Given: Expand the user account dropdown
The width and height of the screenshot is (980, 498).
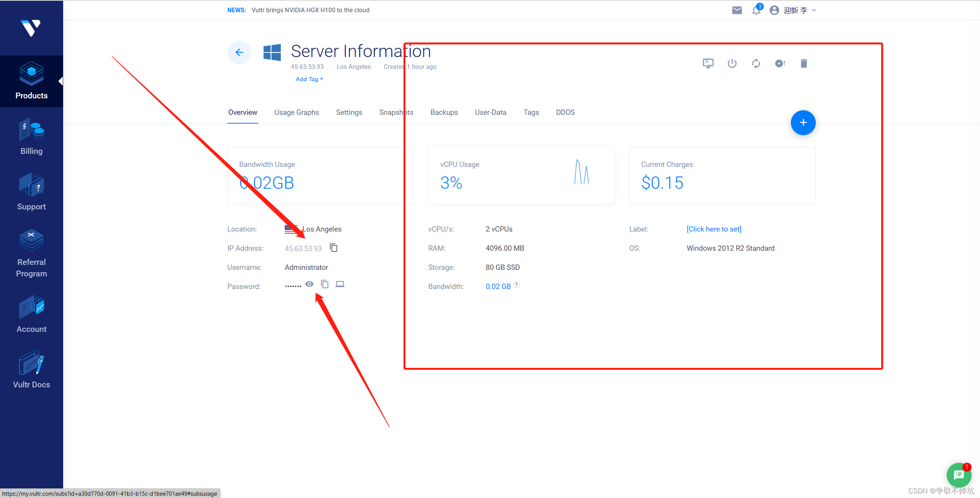Looking at the screenshot, I should 814,10.
